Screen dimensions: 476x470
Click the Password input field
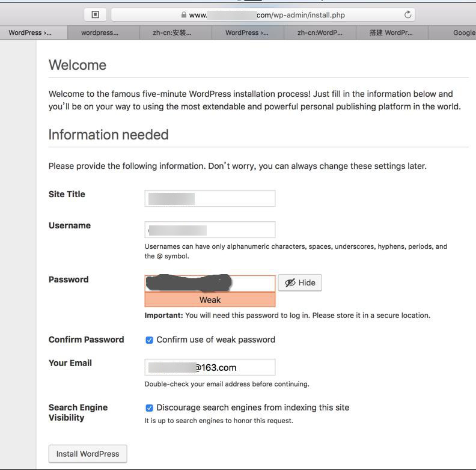210,283
